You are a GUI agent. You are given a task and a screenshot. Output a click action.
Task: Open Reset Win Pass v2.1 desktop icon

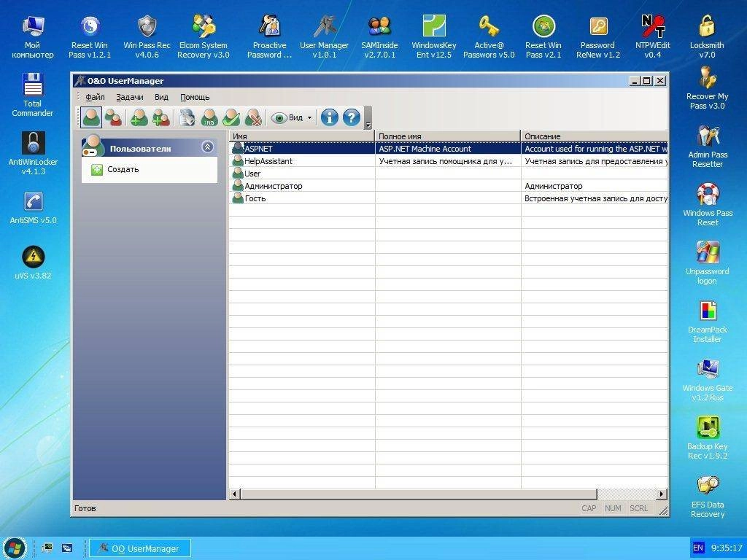(x=543, y=36)
